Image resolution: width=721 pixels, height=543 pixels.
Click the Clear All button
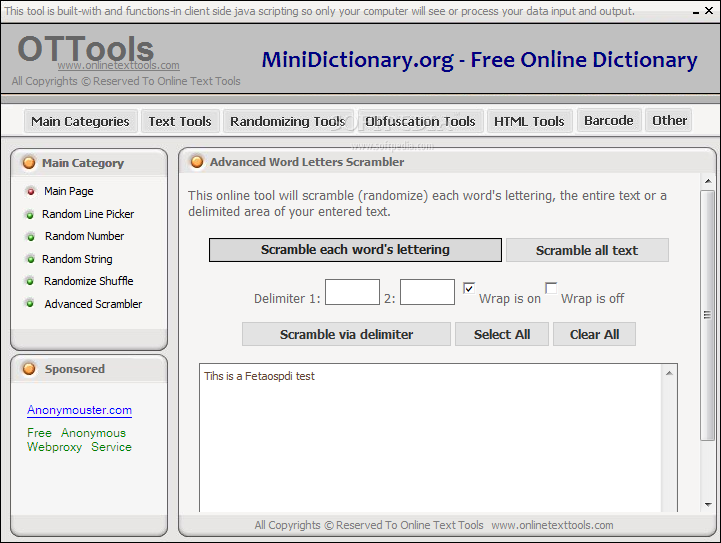595,334
